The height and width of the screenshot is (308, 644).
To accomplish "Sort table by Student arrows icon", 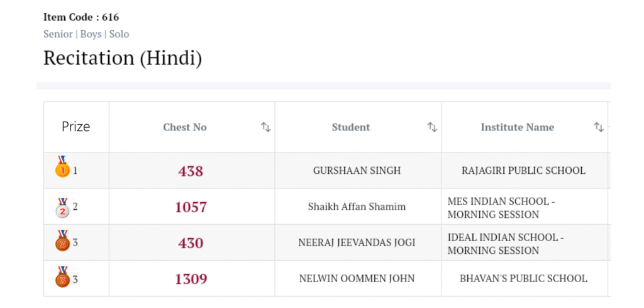I will [x=432, y=127].
